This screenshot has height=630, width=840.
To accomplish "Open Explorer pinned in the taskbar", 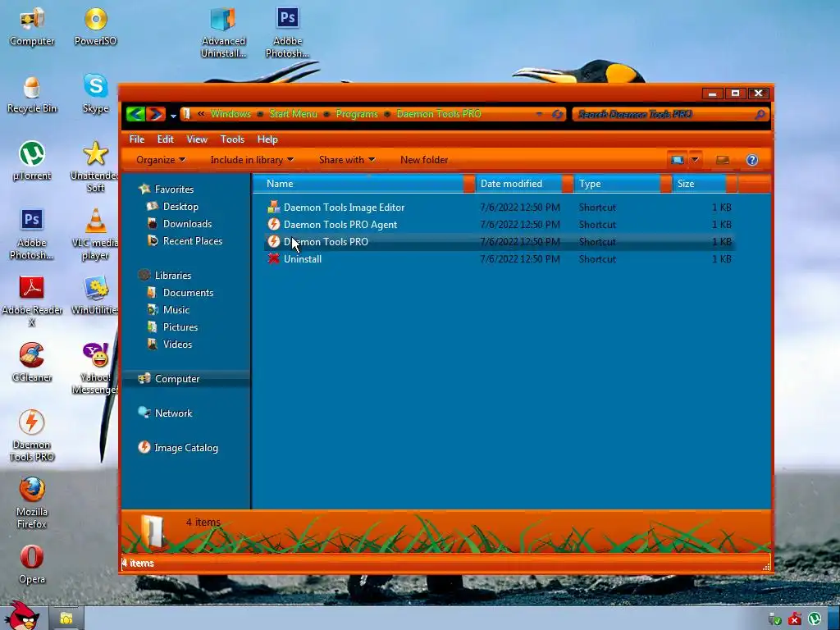I will [x=66, y=619].
